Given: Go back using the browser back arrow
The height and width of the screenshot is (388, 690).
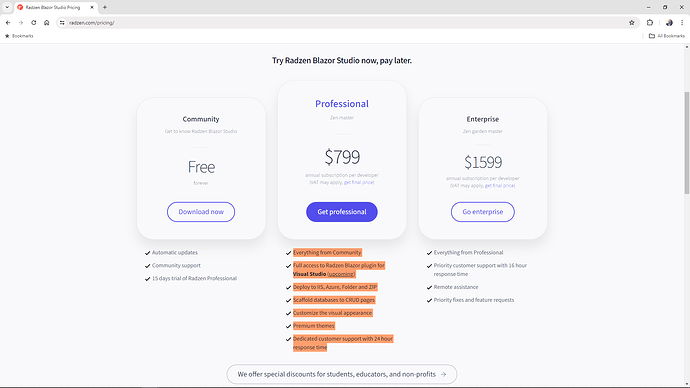Looking at the screenshot, I should point(8,22).
